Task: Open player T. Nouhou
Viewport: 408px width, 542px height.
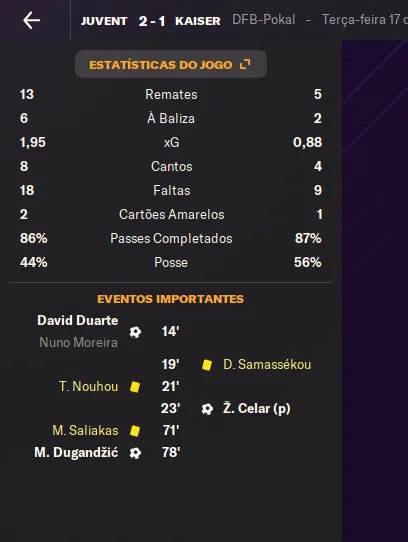Action: [89, 386]
